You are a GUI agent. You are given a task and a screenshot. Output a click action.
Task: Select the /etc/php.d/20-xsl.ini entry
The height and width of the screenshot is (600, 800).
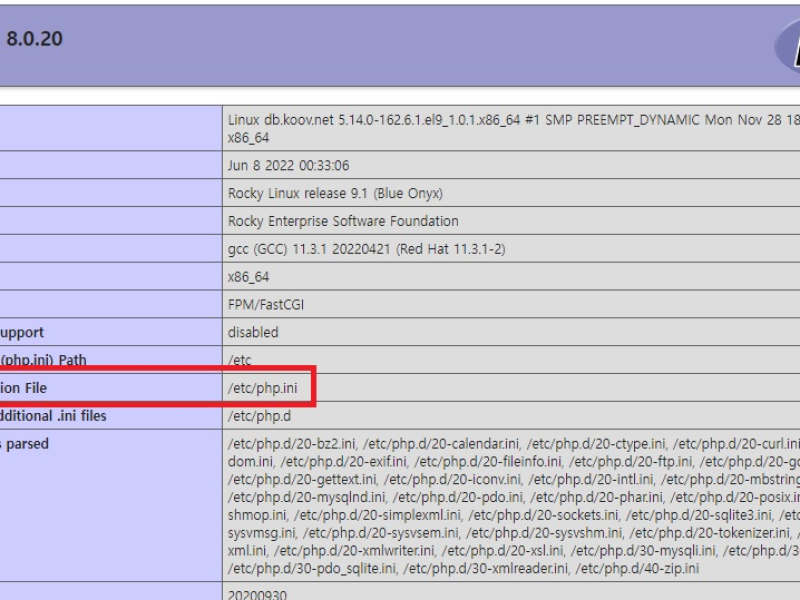click(x=503, y=551)
